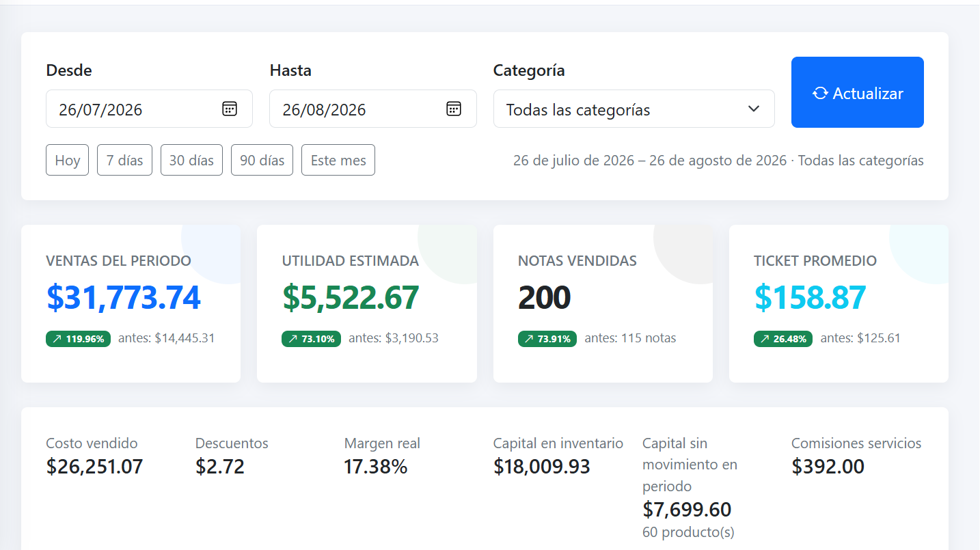Click the text antes: $125.61
The image size is (980, 550).
click(x=860, y=338)
